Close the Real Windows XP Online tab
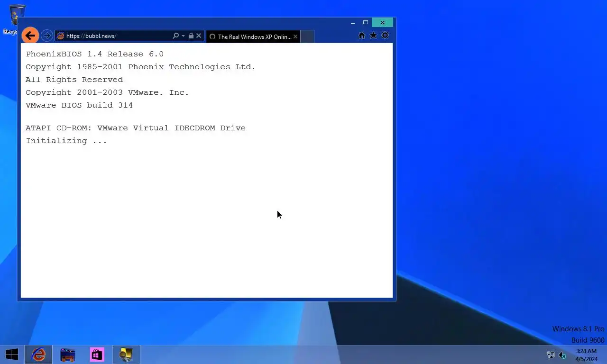Viewport: 607px width, 364px height. tap(295, 36)
